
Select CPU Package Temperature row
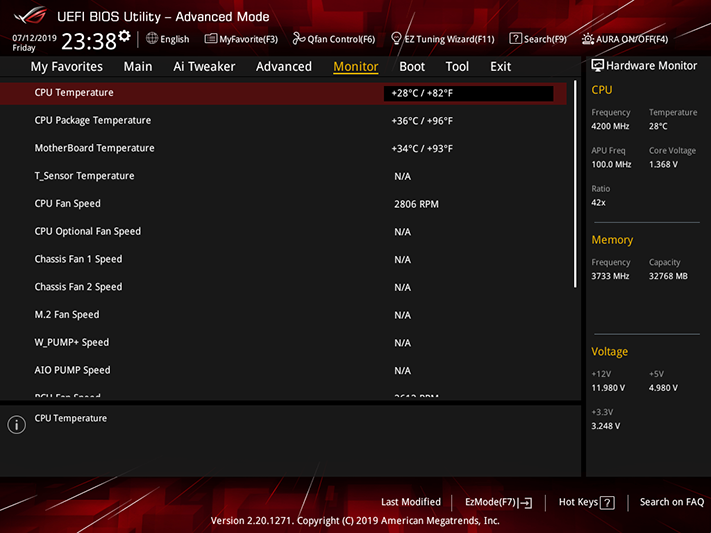click(x=283, y=121)
